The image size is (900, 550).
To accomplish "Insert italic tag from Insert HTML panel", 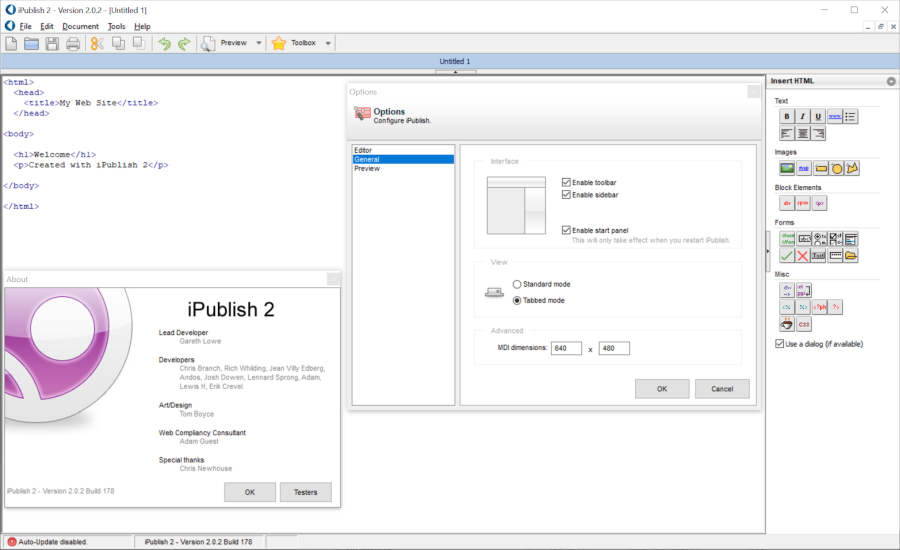I will pos(802,117).
